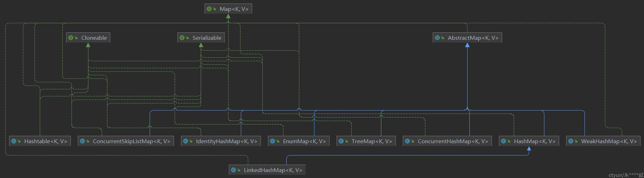Select the ConcurrentSkipListMap<K, V> label
This screenshot has width=644, height=178.
pos(131,141)
